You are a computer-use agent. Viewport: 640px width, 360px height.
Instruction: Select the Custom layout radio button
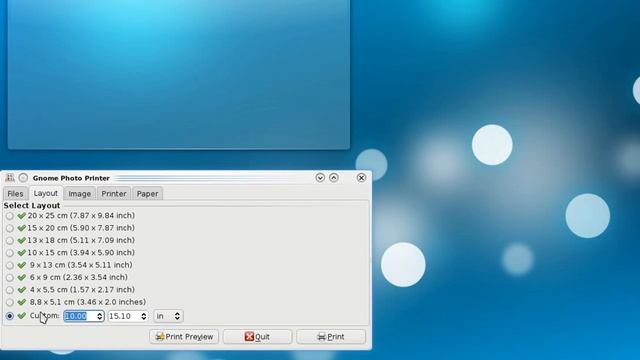(10, 316)
